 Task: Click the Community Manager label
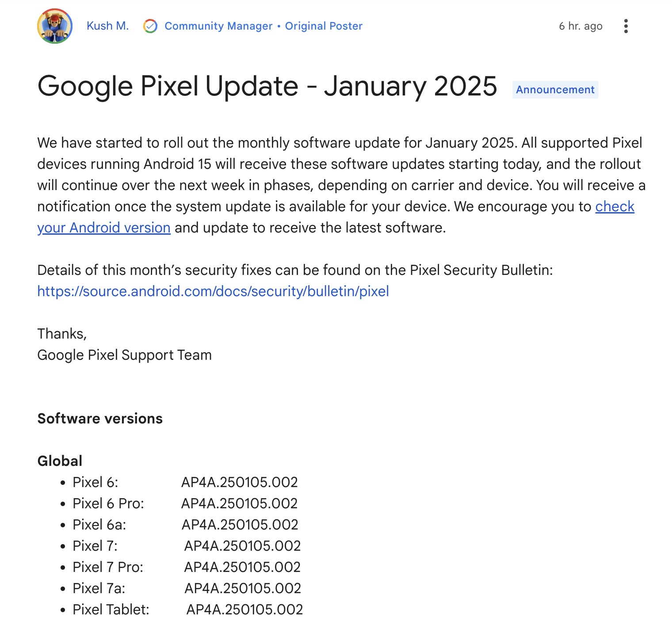[x=218, y=26]
